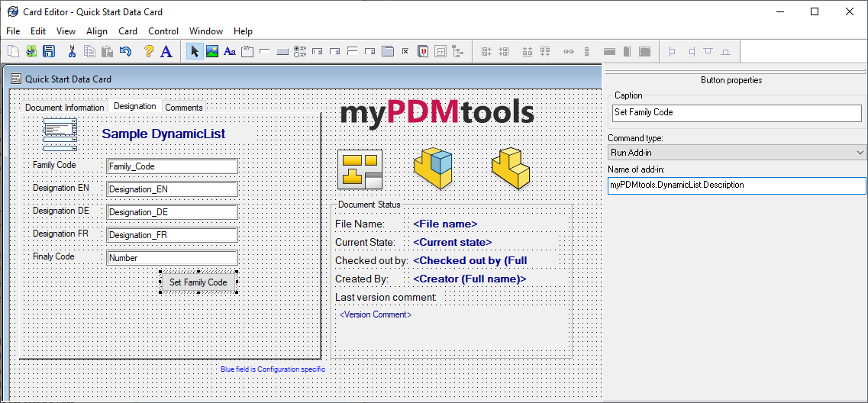Select the date field calendar tool

tap(423, 51)
